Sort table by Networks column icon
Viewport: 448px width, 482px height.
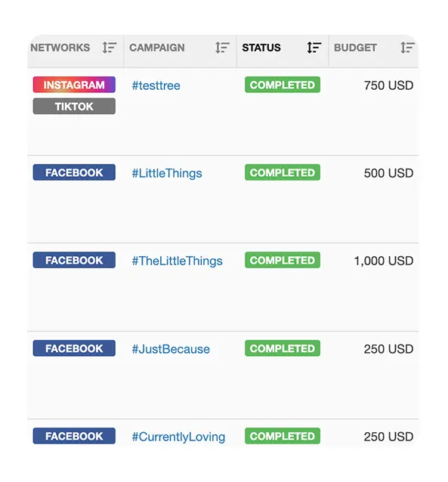pyautogui.click(x=109, y=48)
